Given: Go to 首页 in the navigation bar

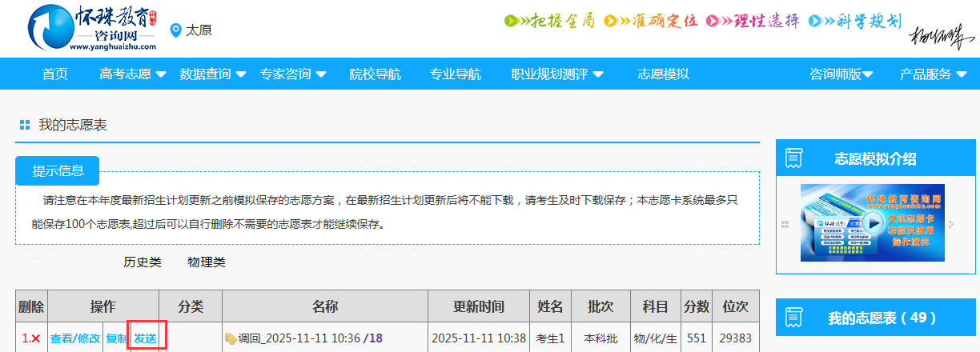Looking at the screenshot, I should (54, 74).
